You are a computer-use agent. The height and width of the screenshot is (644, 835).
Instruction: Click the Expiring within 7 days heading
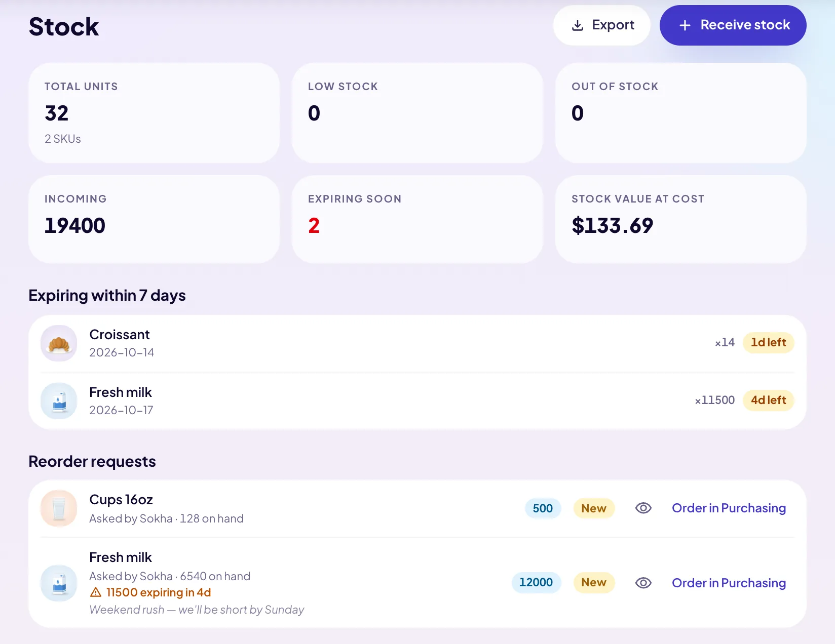tap(107, 296)
